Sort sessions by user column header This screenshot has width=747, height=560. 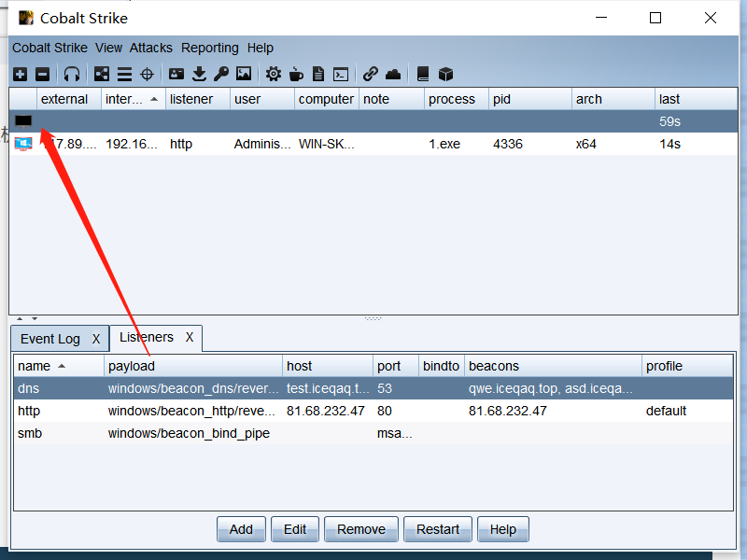pyautogui.click(x=262, y=99)
